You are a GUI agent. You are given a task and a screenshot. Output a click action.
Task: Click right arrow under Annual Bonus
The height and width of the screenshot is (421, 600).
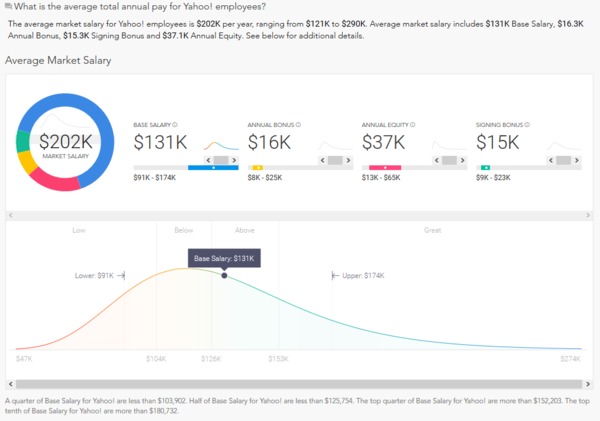pyautogui.click(x=348, y=160)
